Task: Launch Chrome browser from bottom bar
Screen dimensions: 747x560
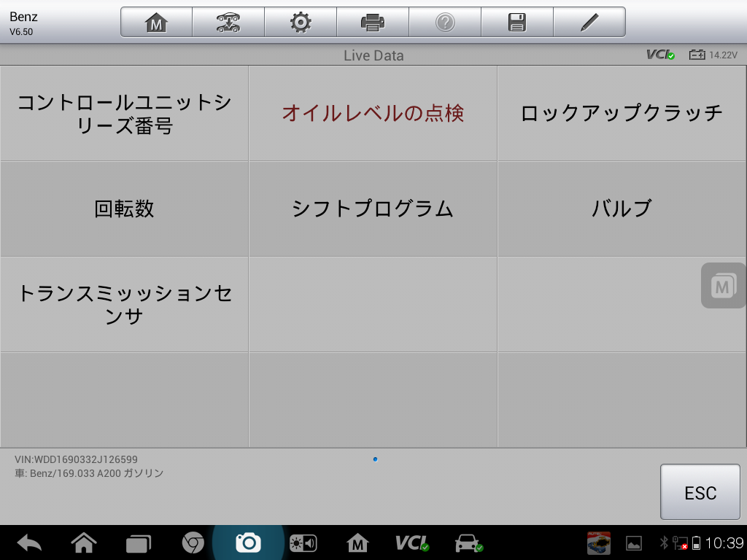Action: coord(193,542)
